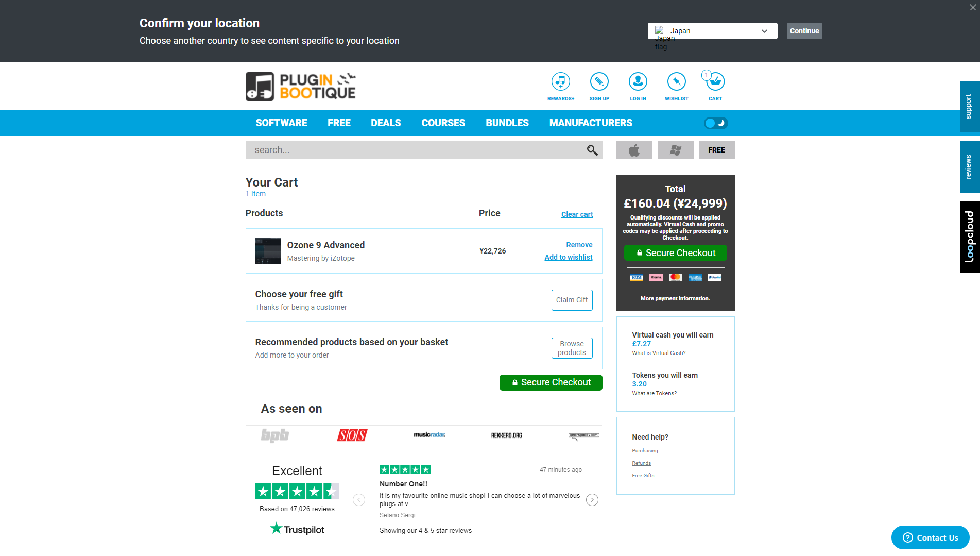This screenshot has height=556, width=980.
Task: Click the Klarna payment icon
Action: [x=656, y=277]
